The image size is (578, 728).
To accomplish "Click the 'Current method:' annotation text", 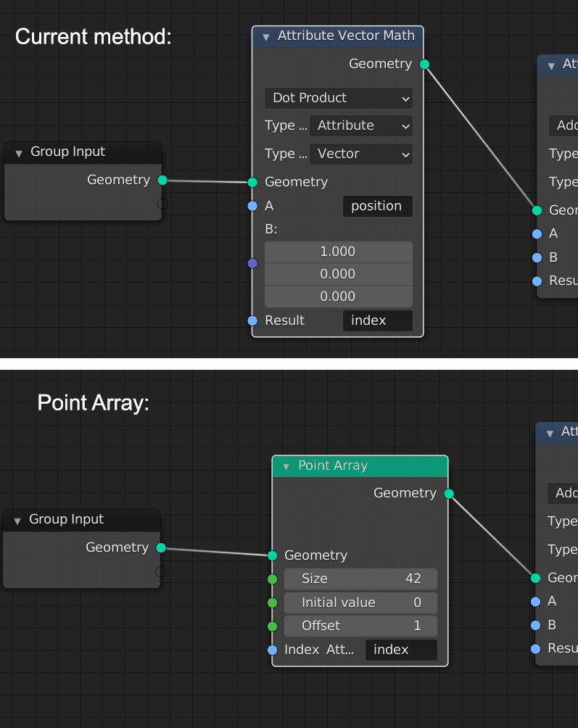I will (94, 37).
